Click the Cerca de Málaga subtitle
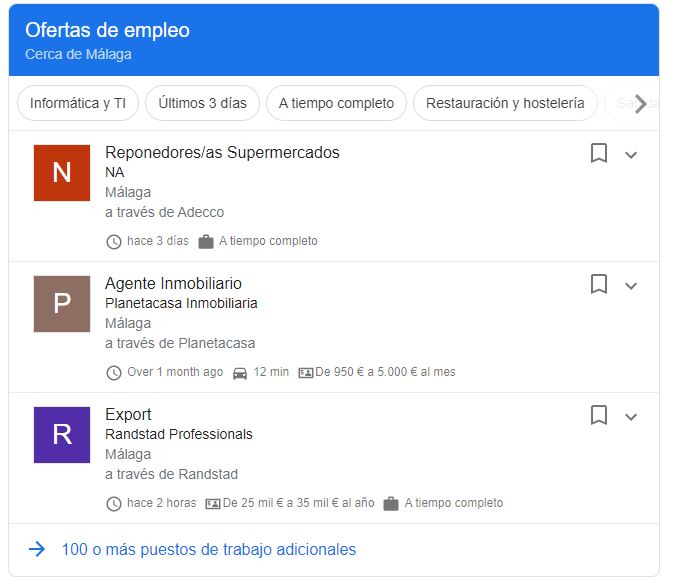The width and height of the screenshot is (687, 581). 78,54
